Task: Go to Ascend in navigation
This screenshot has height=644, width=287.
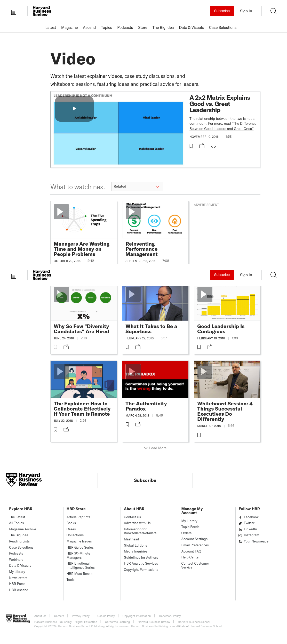Action: click(89, 28)
